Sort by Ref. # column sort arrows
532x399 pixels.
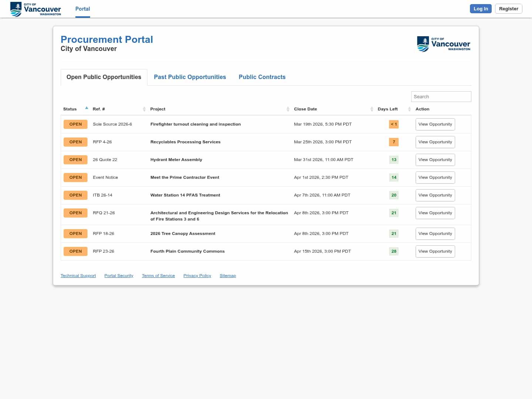(144, 109)
